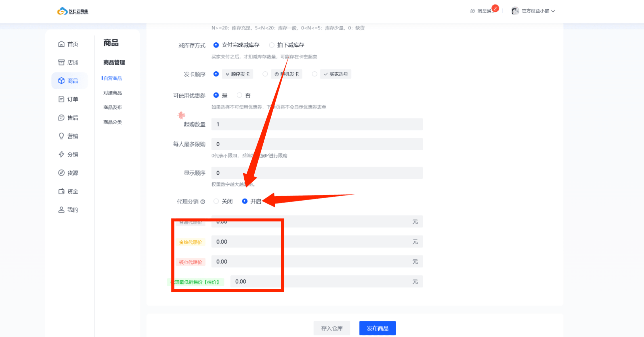Click the profile (我的) person icon
The image size is (644, 337).
click(x=61, y=210)
